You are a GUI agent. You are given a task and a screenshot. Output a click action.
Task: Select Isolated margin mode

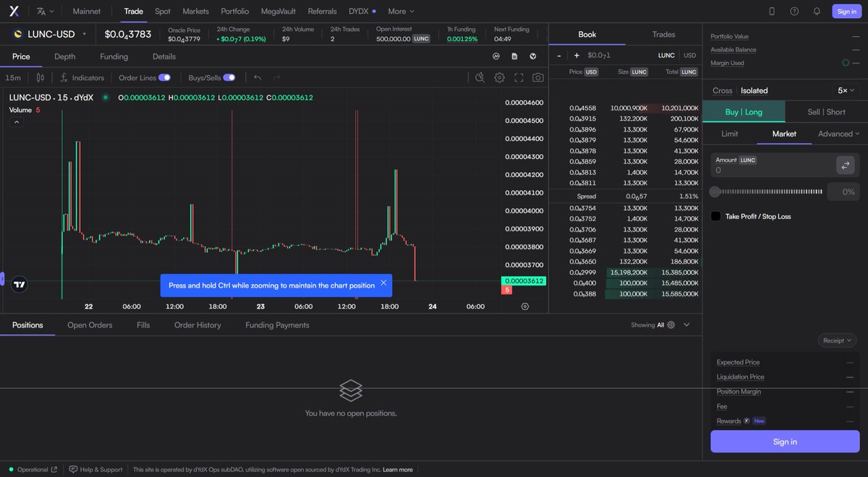click(754, 90)
